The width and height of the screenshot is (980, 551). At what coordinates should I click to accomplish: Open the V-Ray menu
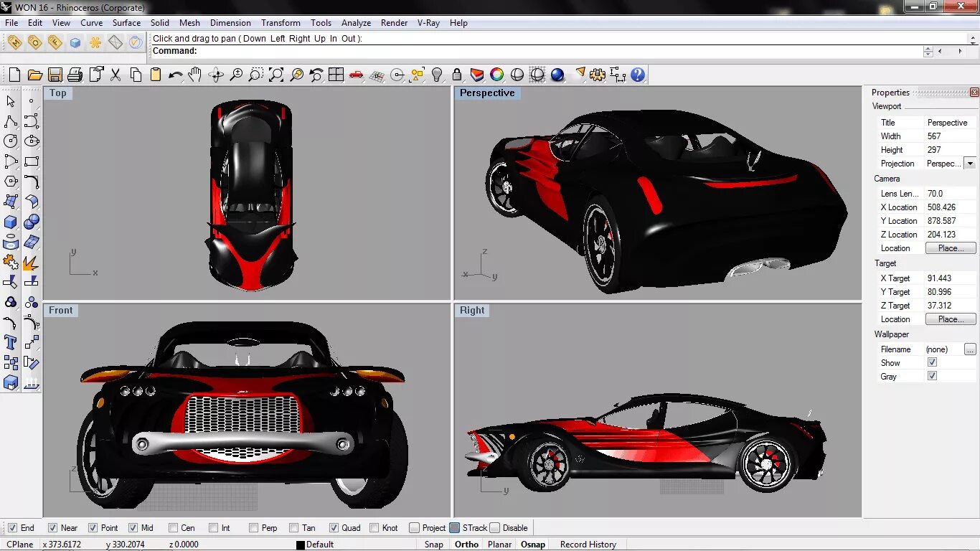coord(428,22)
